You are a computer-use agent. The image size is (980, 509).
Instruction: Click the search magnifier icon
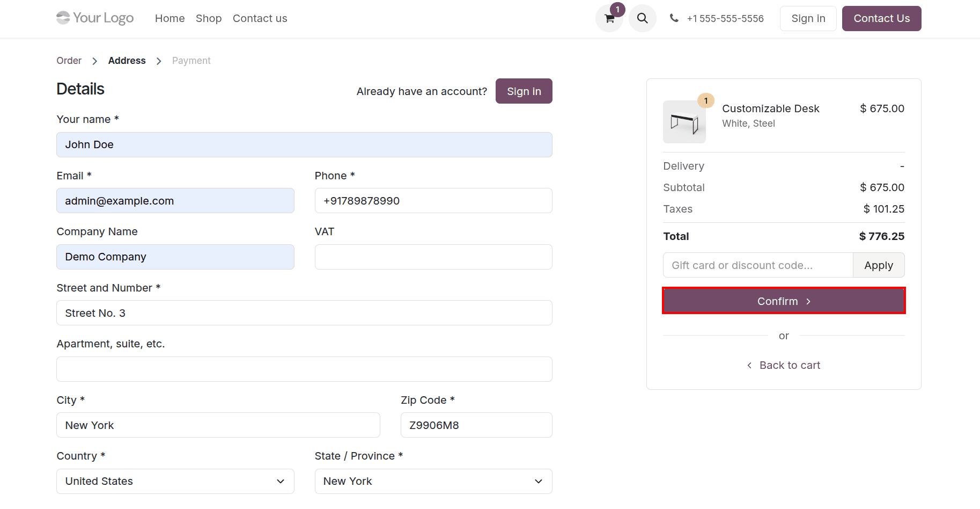(642, 18)
